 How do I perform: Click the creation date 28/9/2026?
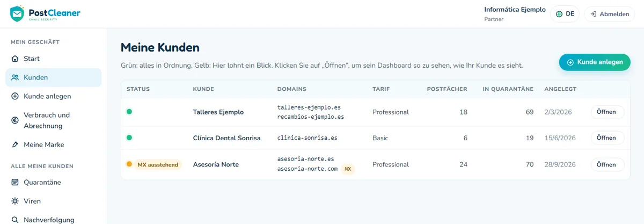560,164
